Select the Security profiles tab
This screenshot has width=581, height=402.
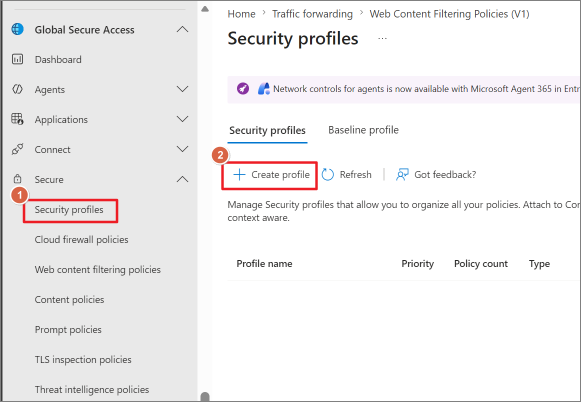(267, 130)
